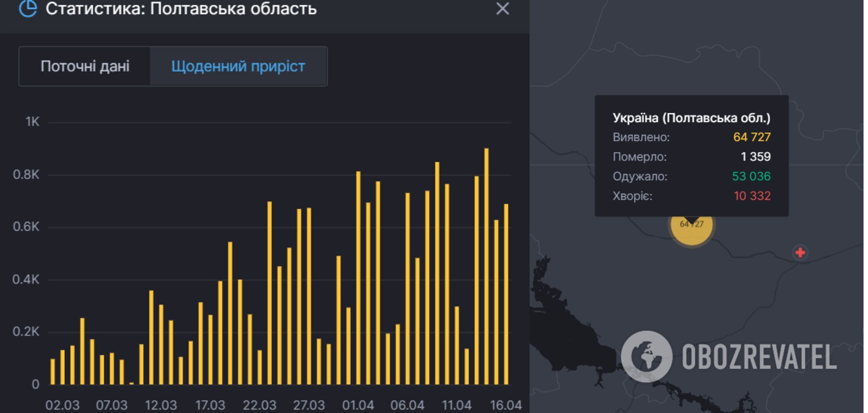This screenshot has height=413, width=868.
Task: Click the tooltip title Україна (Полтавська обл.)
Action: pyautogui.click(x=691, y=118)
